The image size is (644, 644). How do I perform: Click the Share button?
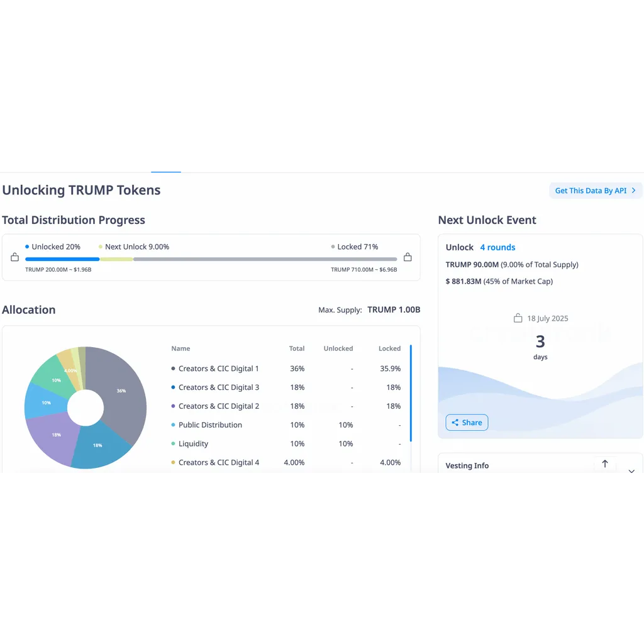(467, 423)
